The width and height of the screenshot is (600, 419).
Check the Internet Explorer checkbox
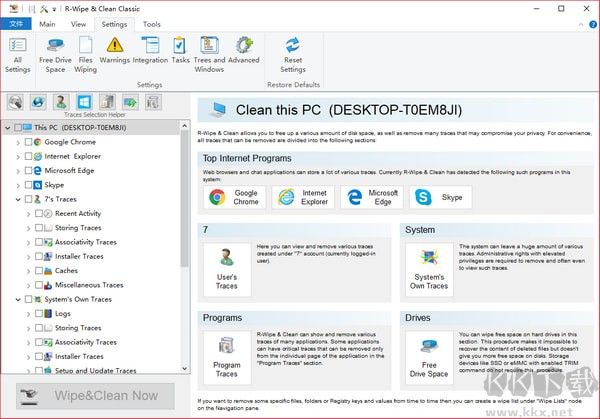click(x=28, y=156)
